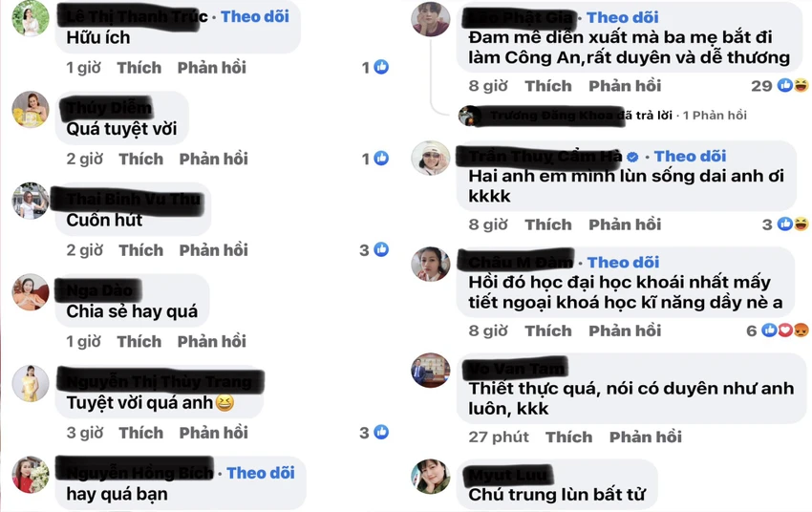The width and height of the screenshot is (812, 512).
Task: Reply to 'Cuốn hút' comment with Phản hồi
Action: tap(213, 250)
